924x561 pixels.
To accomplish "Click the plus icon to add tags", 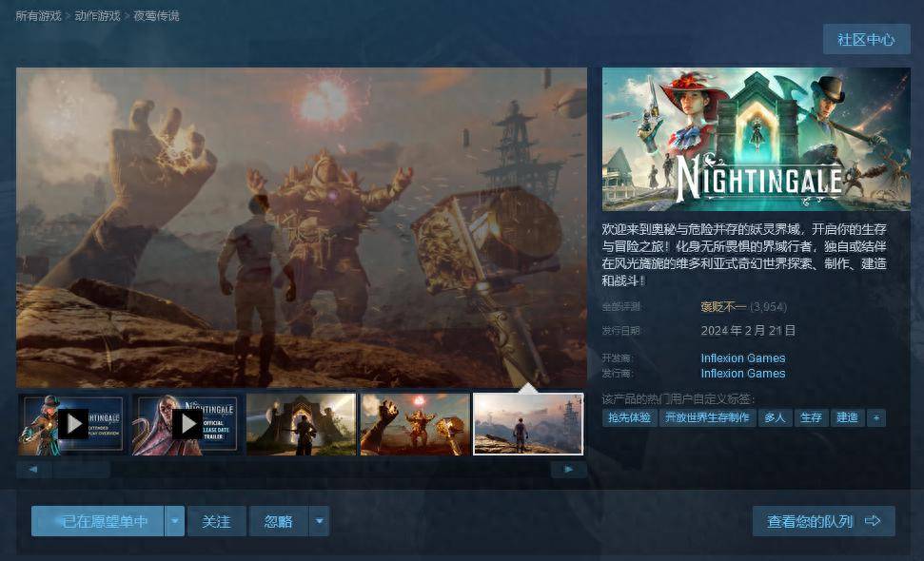I will [876, 417].
